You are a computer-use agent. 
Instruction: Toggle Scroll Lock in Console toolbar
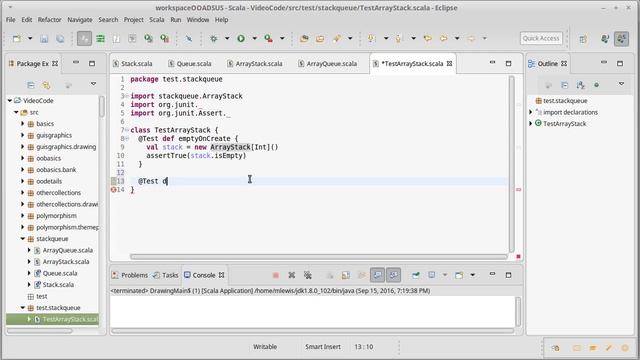point(346,276)
